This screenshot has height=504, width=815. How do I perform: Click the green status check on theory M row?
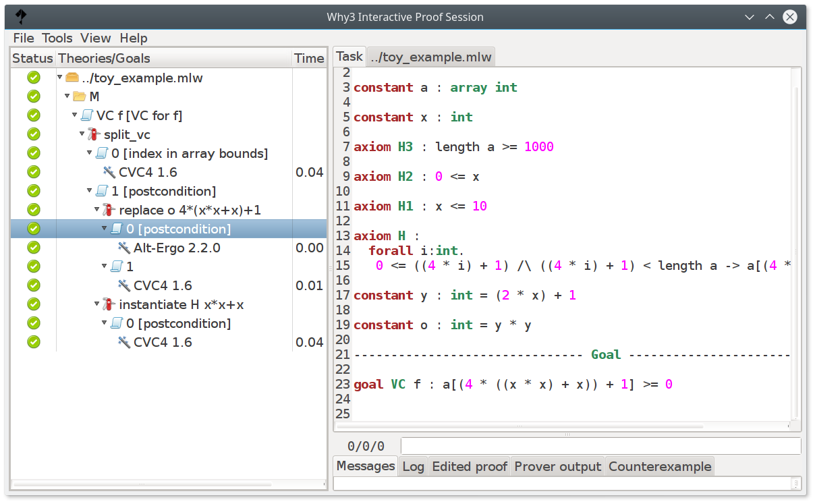click(x=34, y=96)
